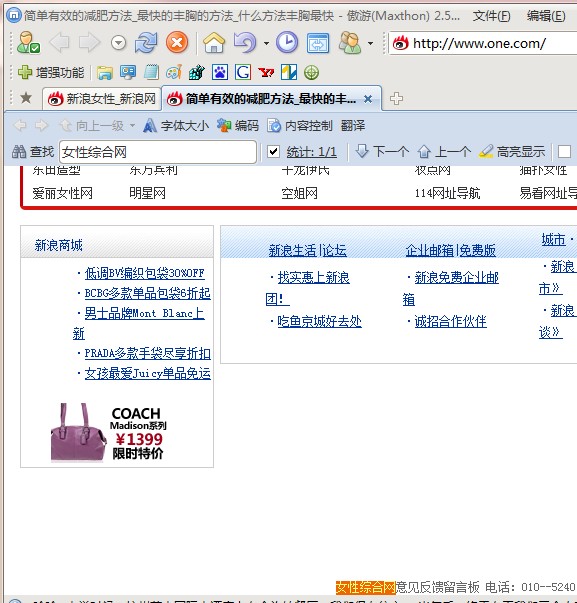Viewport: 577px width, 603px height.
Task: Click the COACH Madison handbag ad
Action: pos(109,431)
